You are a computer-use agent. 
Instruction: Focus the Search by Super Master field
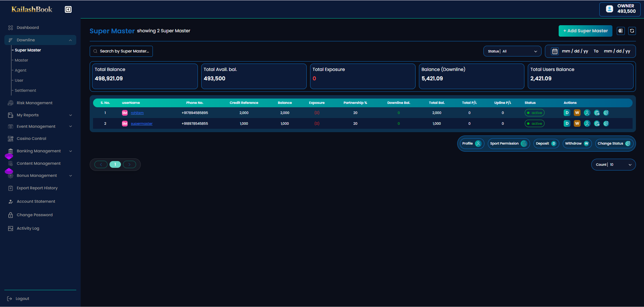121,51
